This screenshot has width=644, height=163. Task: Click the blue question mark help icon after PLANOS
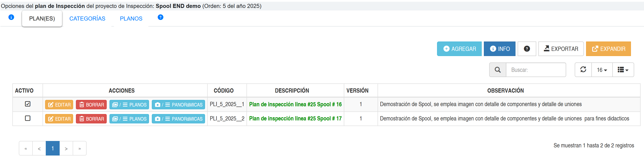[161, 17]
